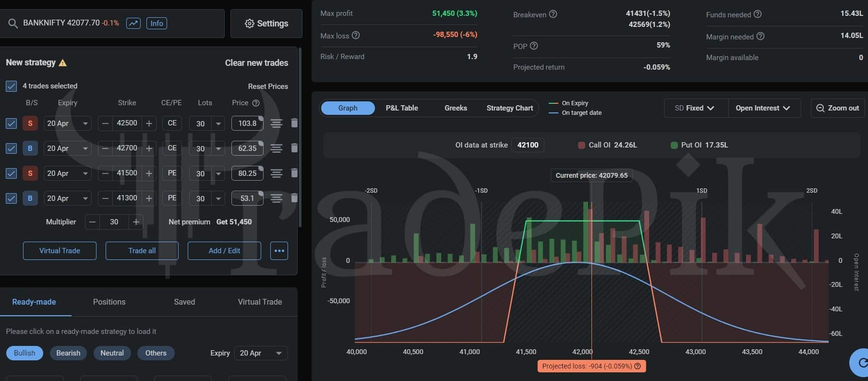Open options menu icon for 42500 trade

click(x=276, y=123)
